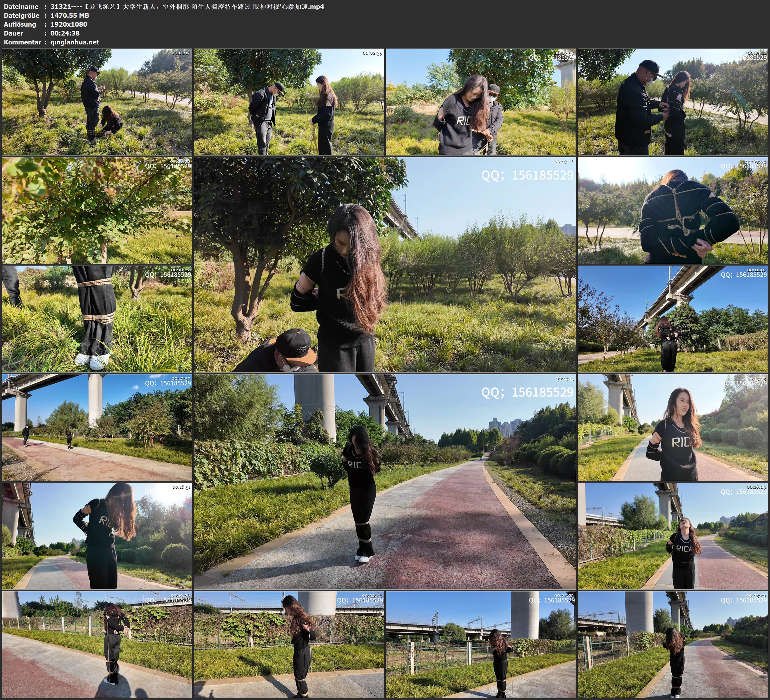Select the large red path thumbnail at 00:14:15
The width and height of the screenshot is (770, 700).
pos(385,482)
